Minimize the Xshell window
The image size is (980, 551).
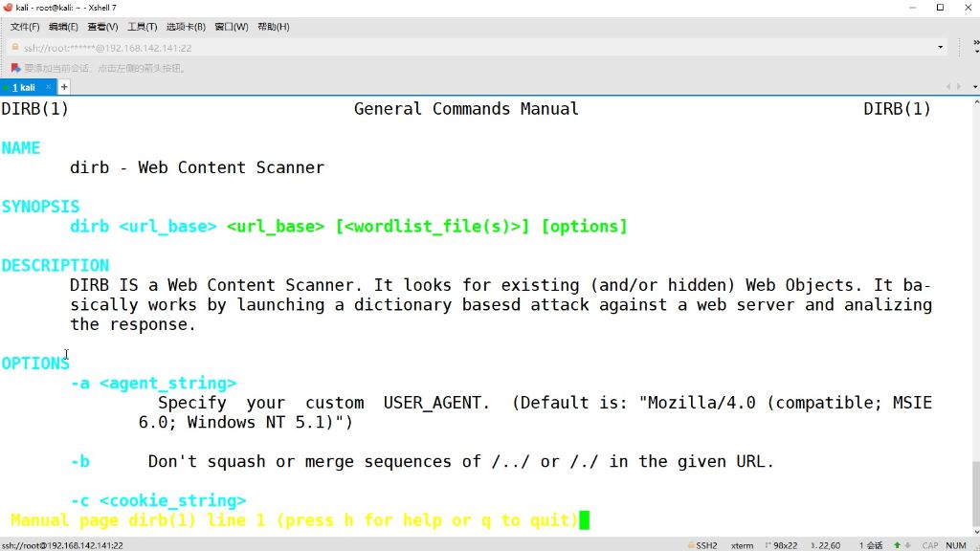pos(912,8)
